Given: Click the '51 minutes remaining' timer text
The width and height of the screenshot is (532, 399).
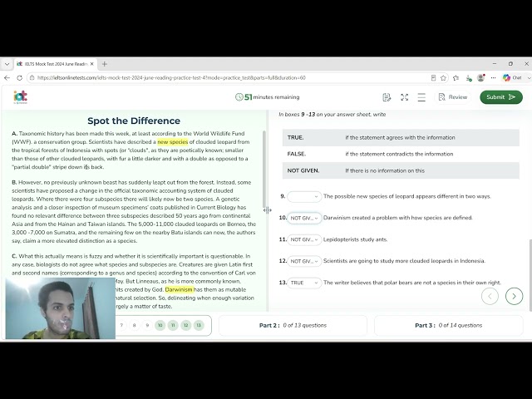Looking at the screenshot, I should point(272,97).
